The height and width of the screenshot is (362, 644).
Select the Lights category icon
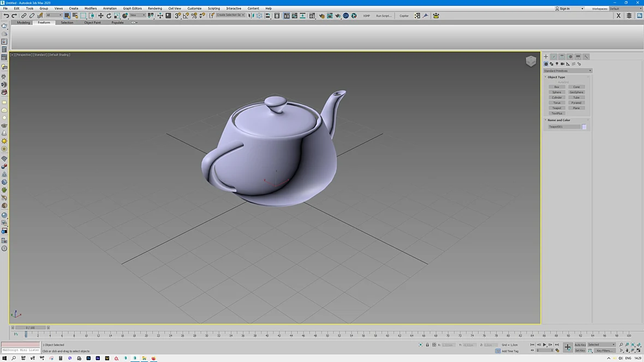click(557, 64)
